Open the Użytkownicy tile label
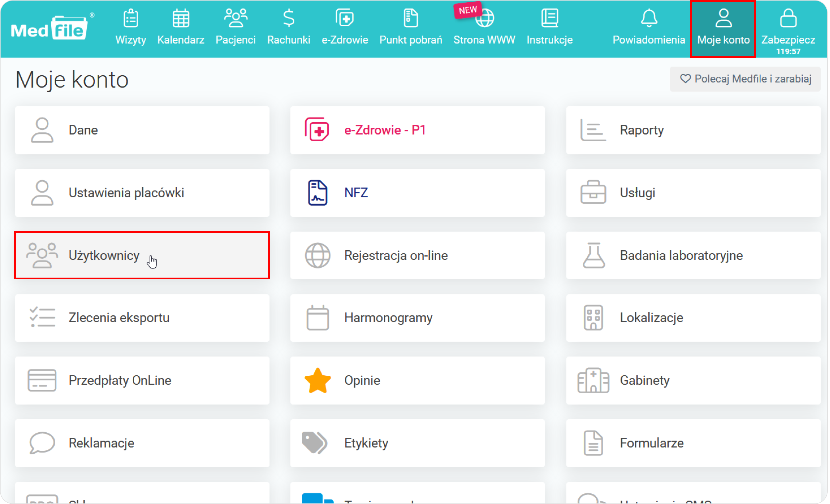 click(104, 256)
